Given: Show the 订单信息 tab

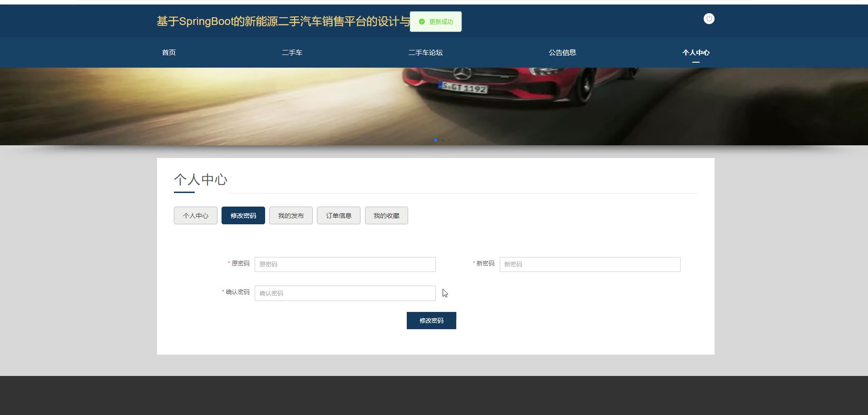Looking at the screenshot, I should click(339, 216).
